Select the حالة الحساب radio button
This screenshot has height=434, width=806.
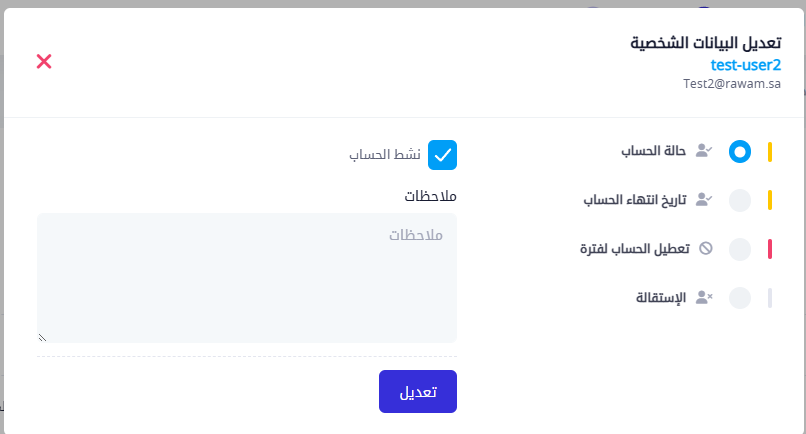[740, 152]
